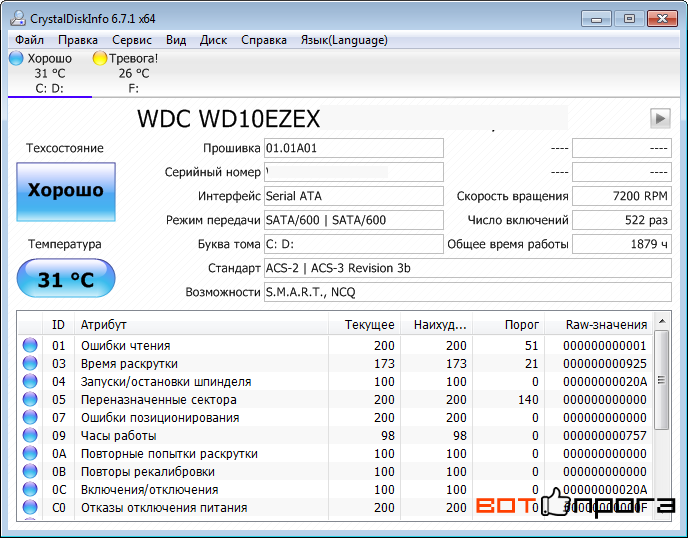Click status icon for Часы работы row

pos(30,435)
